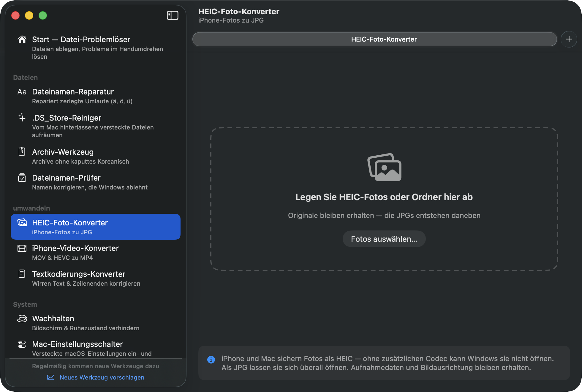The width and height of the screenshot is (582, 392).
Task: Select HEIC-Foto-Konverter in the sidebar
Action: click(96, 227)
